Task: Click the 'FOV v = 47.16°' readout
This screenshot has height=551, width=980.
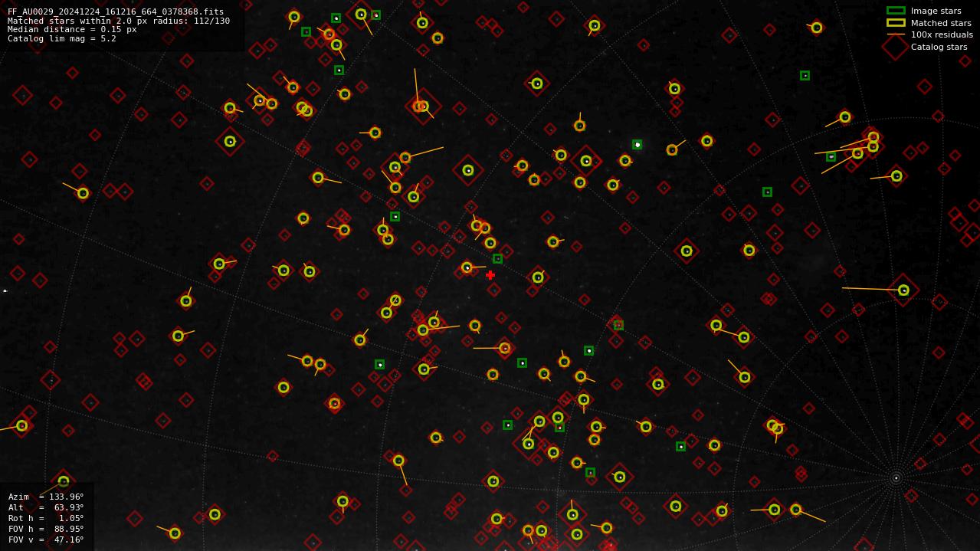Action: [x=46, y=540]
